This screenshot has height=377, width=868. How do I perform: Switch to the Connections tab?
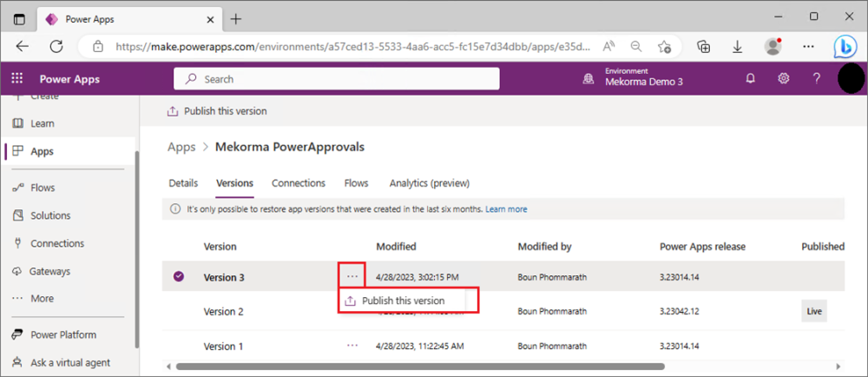(x=298, y=183)
